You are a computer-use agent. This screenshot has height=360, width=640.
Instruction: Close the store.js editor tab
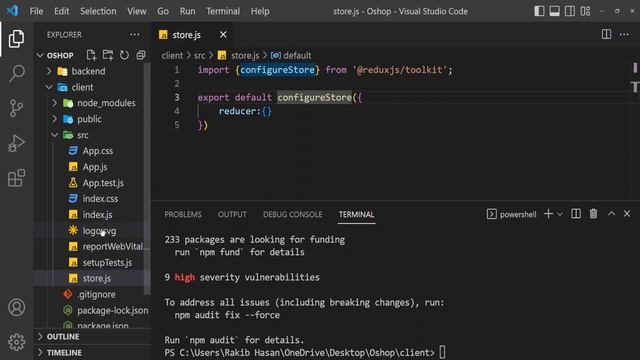(223, 35)
